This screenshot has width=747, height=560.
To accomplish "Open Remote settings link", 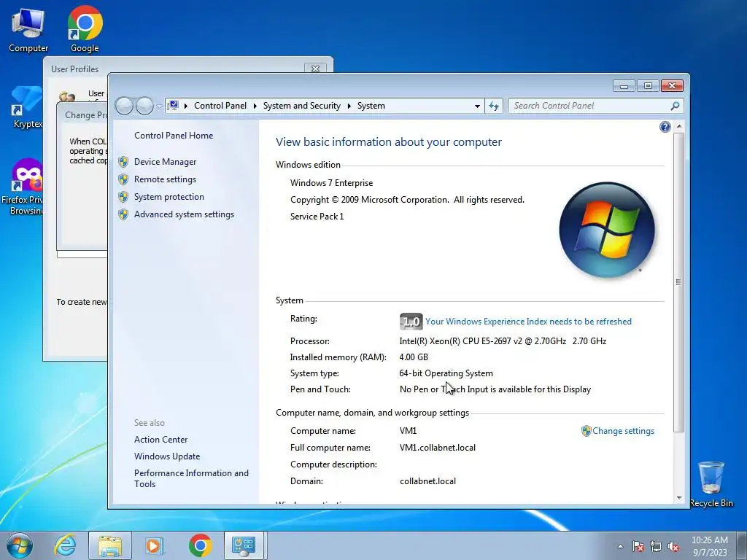I will [165, 179].
